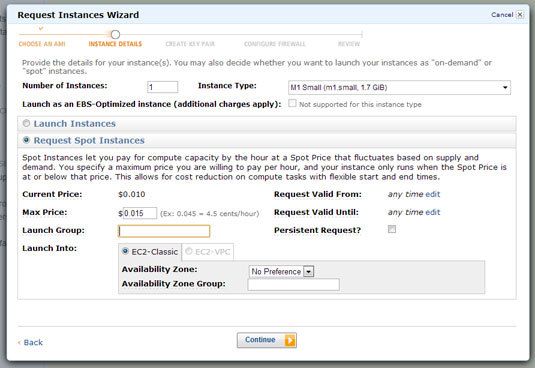Click the Availability Zone Group field
Image resolution: width=535 pixels, height=368 pixels.
point(293,284)
